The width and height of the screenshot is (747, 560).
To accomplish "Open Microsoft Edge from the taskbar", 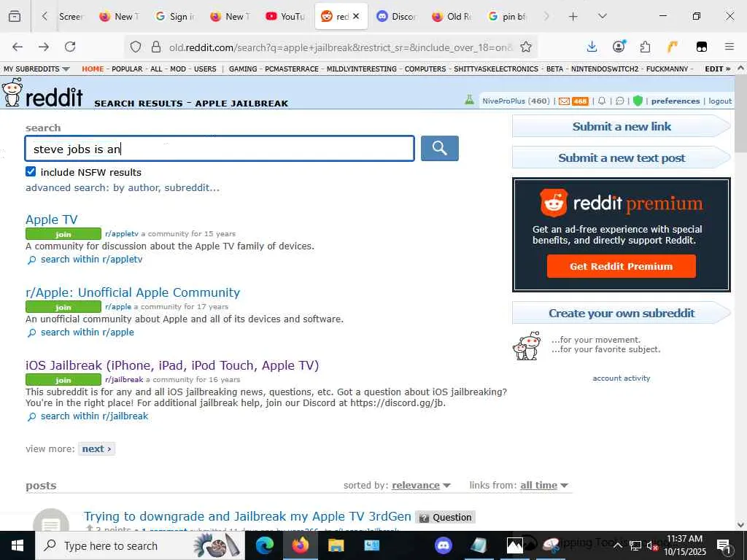I will [265, 545].
